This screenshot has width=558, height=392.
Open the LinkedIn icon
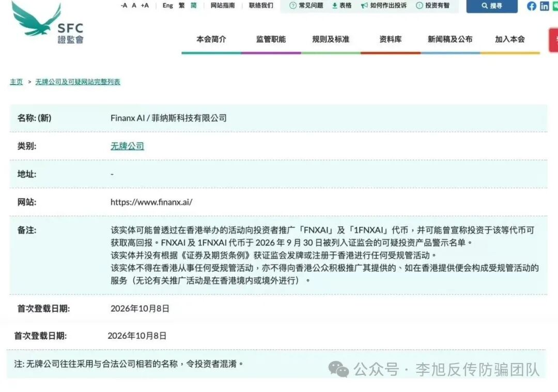[x=545, y=6]
